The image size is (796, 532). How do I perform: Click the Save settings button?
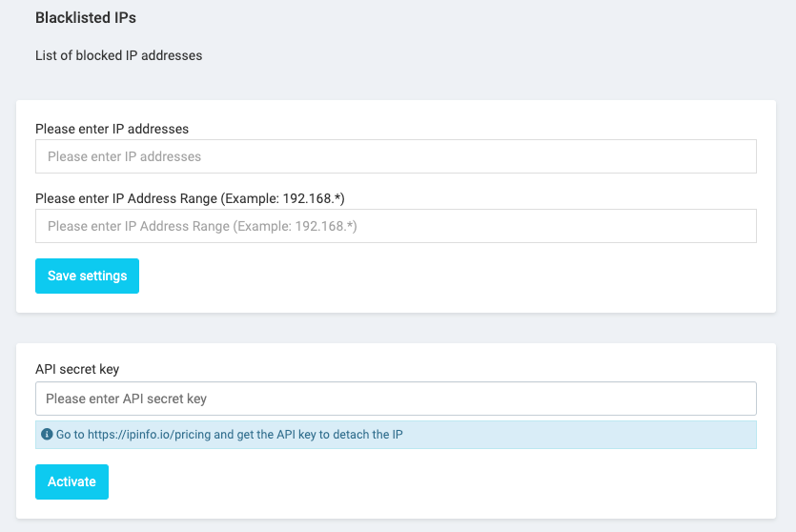[x=88, y=276]
